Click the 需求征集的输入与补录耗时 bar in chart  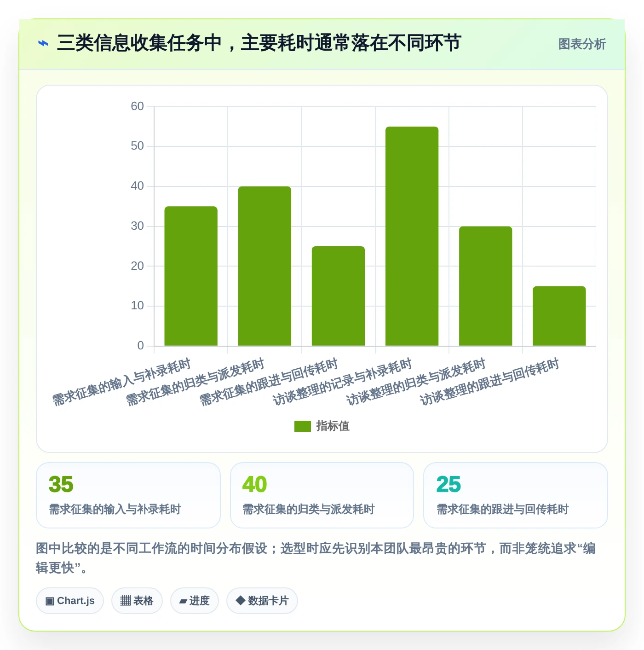191,276
